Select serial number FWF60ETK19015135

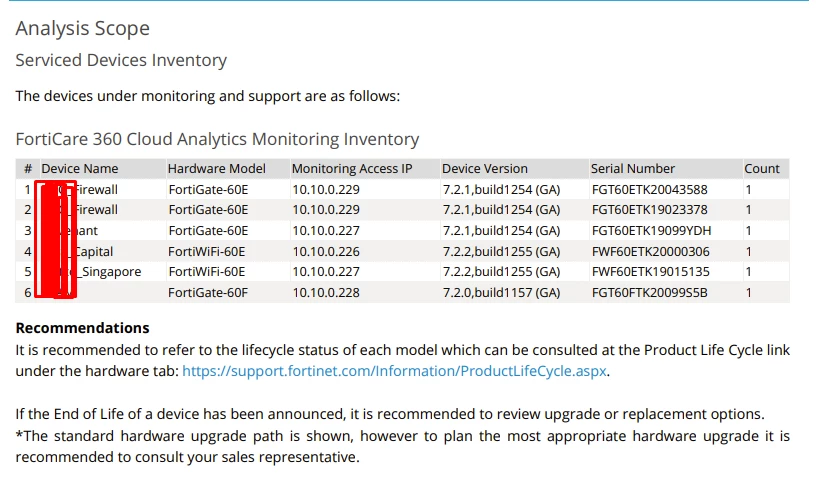[650, 272]
